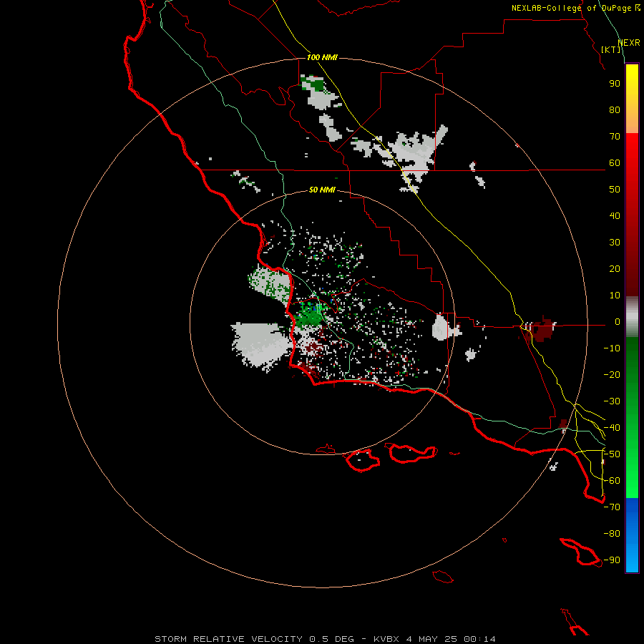Click the -50 value on the velocity scale
Image resolution: width=644 pixels, height=644 pixels.
click(x=612, y=454)
